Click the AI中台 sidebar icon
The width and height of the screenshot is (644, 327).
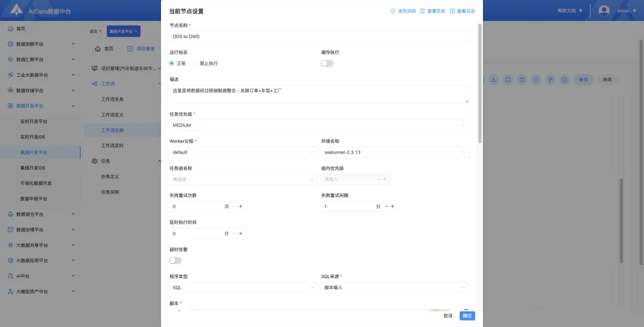point(11,276)
